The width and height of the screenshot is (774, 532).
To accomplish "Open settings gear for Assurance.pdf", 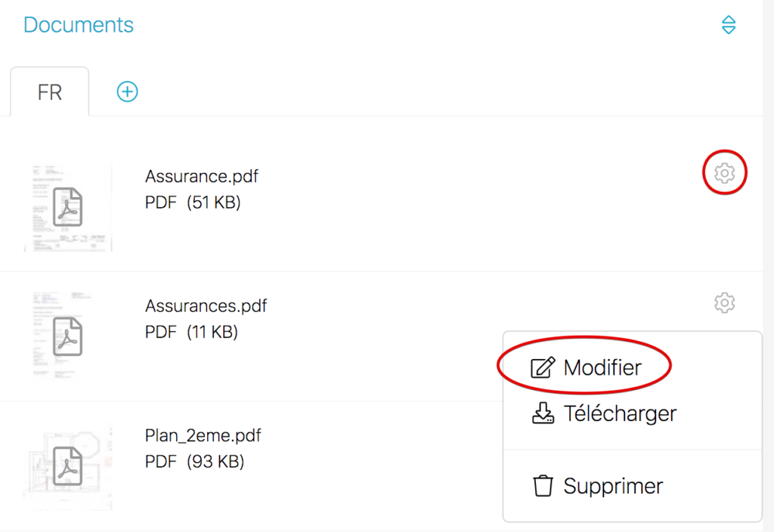I will (724, 174).
